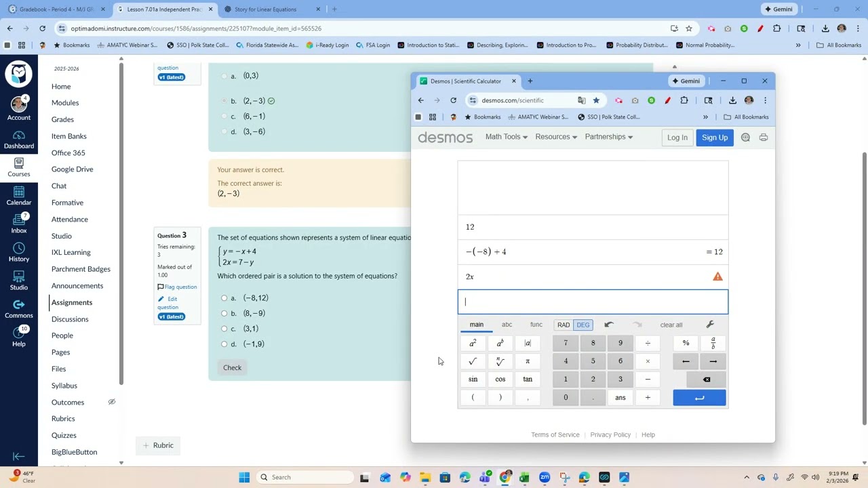Image resolution: width=868 pixels, height=488 pixels.
Task: Select answer d. (−1,9)
Action: 224,344
